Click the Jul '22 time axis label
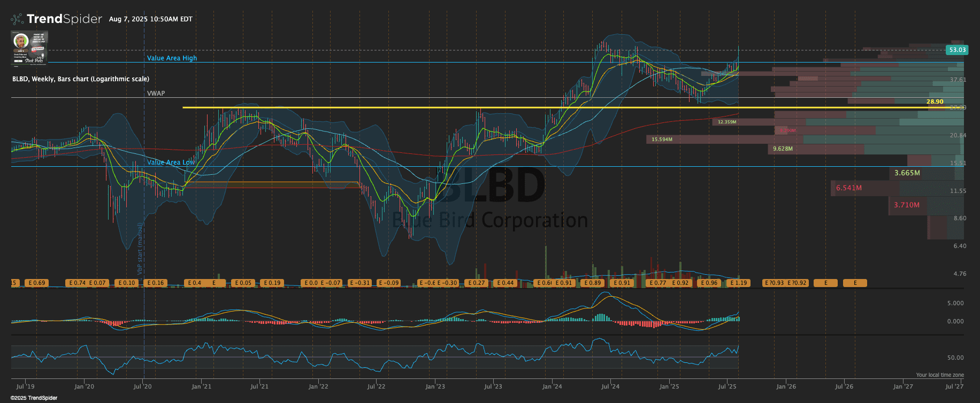Image resolution: width=980 pixels, height=403 pixels. (x=376, y=386)
